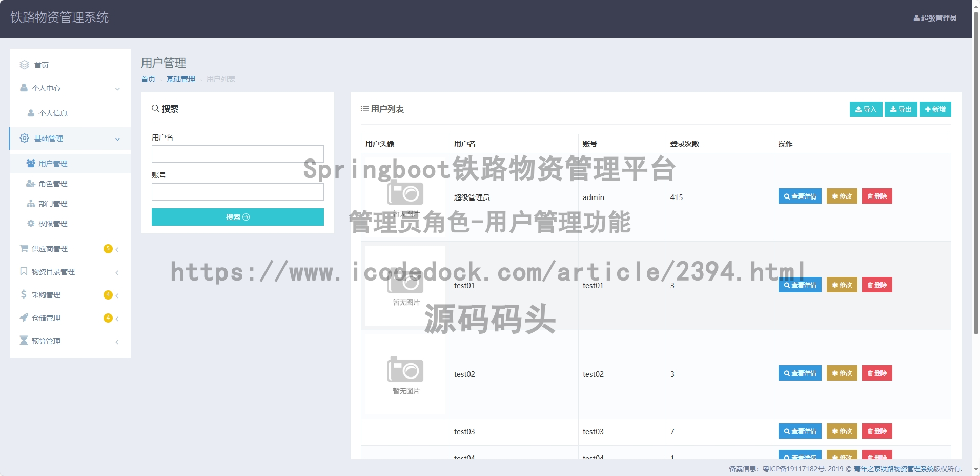Click 删除 for admin row

(877, 196)
